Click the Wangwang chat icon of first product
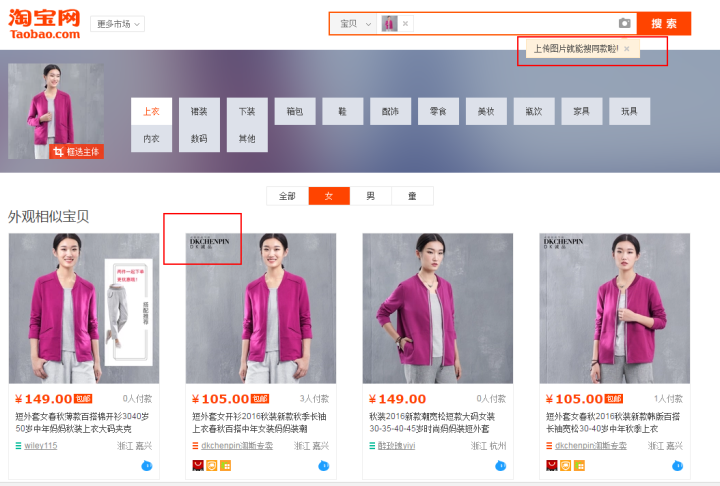The height and width of the screenshot is (486, 720). (146, 466)
